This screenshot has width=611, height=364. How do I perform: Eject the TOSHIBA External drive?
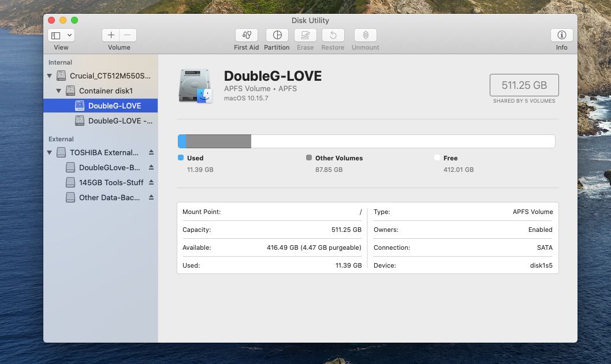pos(151,153)
